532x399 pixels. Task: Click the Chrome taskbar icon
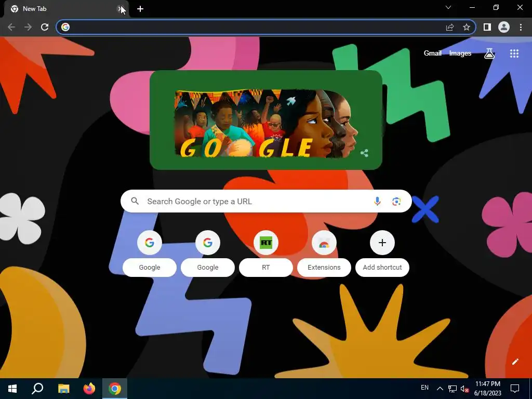coord(115,389)
